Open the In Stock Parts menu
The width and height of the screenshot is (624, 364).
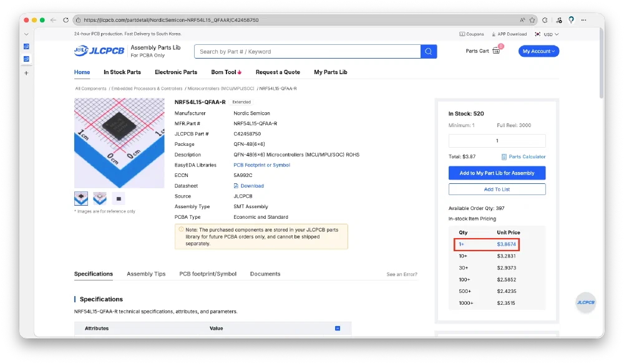pyautogui.click(x=122, y=72)
